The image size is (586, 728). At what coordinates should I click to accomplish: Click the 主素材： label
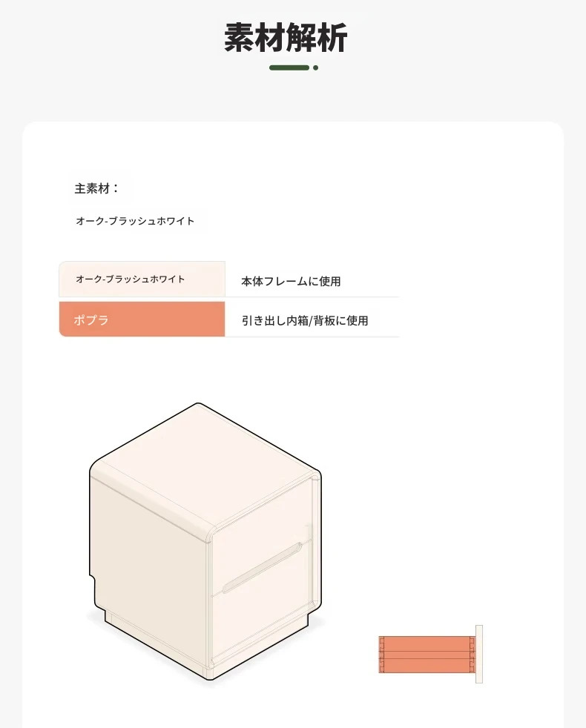click(x=96, y=188)
